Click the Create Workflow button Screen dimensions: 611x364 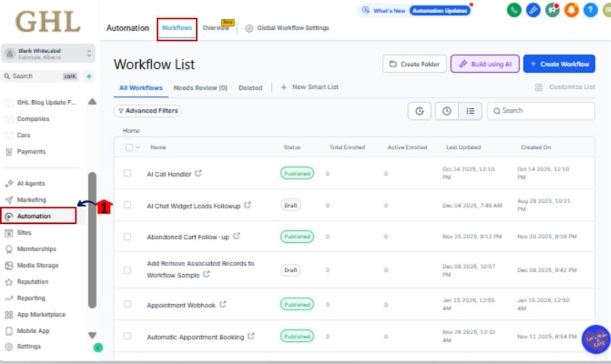click(x=559, y=64)
